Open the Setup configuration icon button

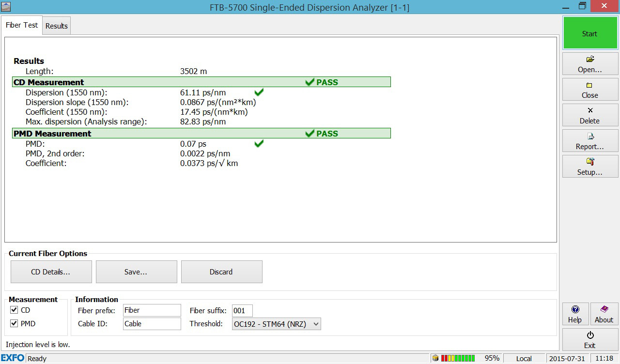[x=590, y=167]
